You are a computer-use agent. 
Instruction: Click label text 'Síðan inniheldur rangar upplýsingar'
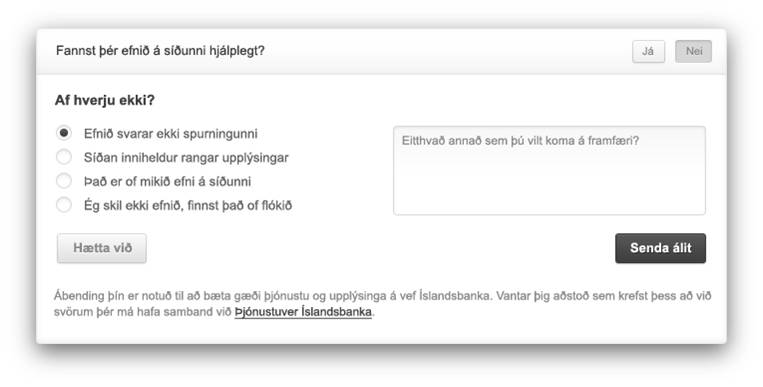[x=186, y=157]
